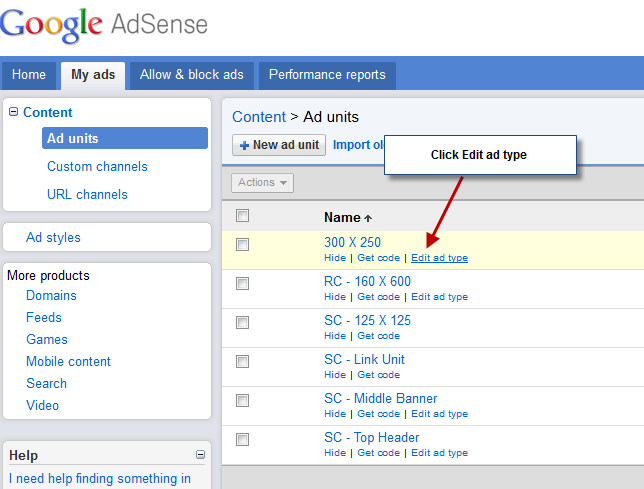Check the box for 300 X 250
This screenshot has height=489, width=644.
pyautogui.click(x=242, y=244)
